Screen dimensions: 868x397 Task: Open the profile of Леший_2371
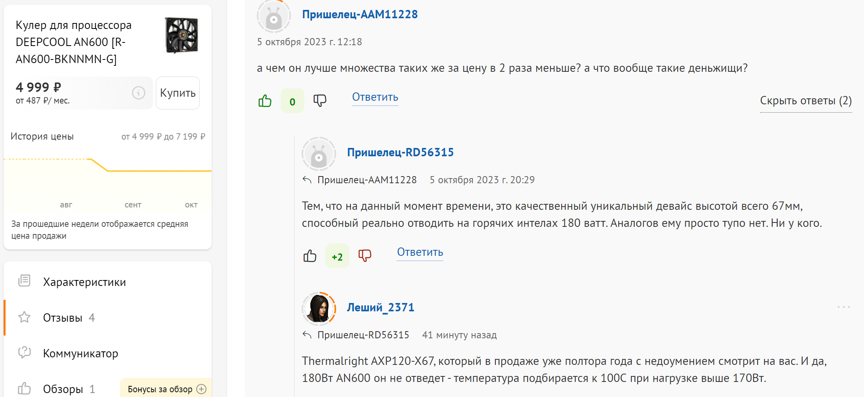pyautogui.click(x=380, y=307)
